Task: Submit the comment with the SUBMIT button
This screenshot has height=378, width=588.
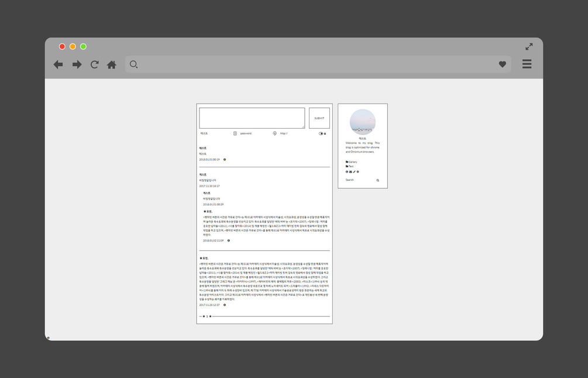Action: click(x=319, y=118)
